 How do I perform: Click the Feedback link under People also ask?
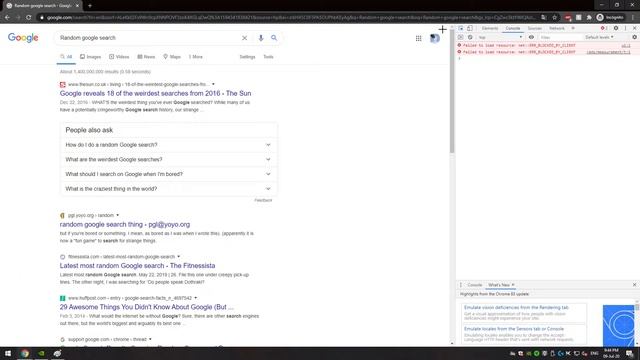263,200
